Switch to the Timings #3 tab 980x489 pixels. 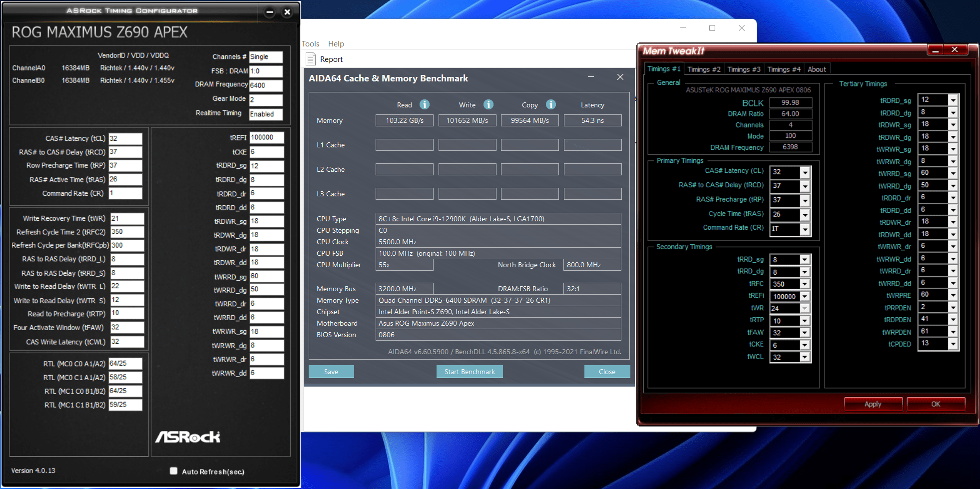coord(744,69)
